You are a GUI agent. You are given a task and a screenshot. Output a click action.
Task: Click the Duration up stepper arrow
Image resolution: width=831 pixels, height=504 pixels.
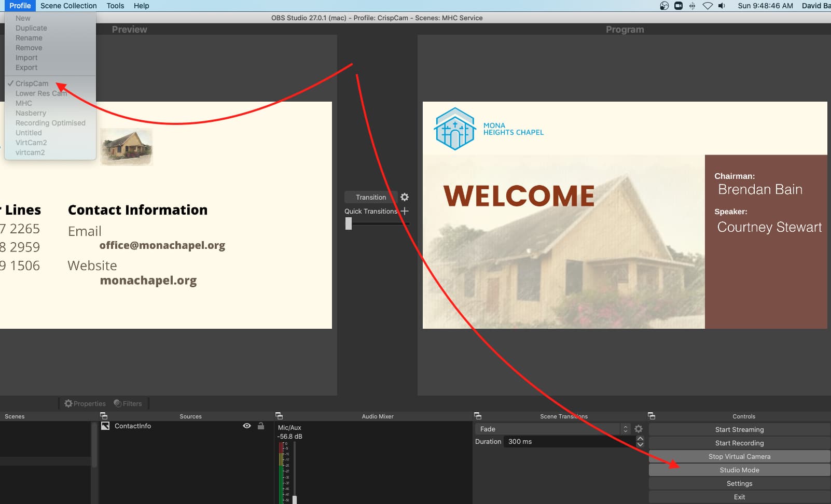(x=639, y=438)
